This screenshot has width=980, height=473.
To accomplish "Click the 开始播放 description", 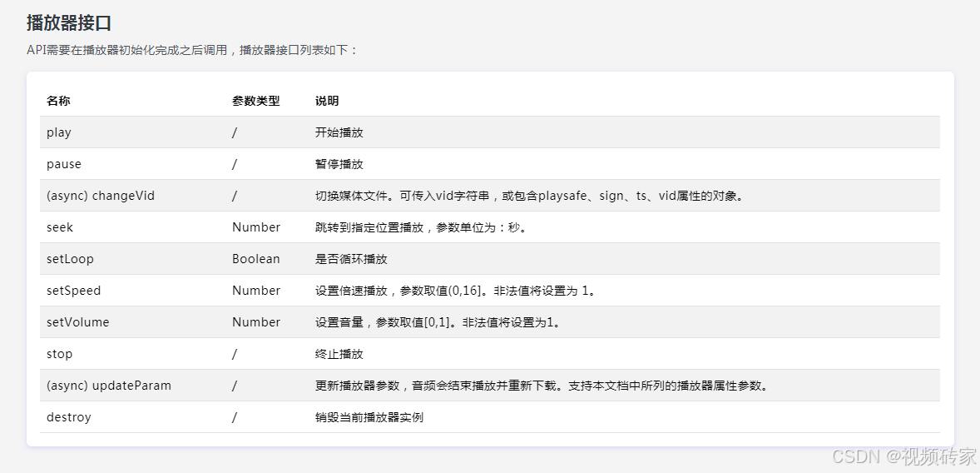I will (339, 132).
